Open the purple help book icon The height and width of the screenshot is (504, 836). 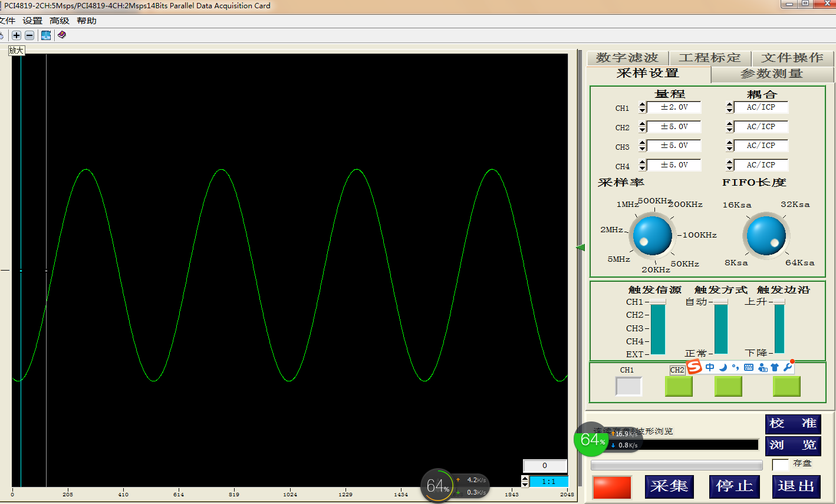point(61,35)
